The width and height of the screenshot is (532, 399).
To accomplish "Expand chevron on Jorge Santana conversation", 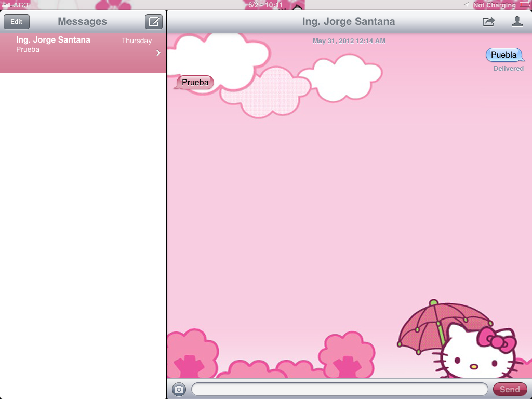I will click(x=158, y=52).
